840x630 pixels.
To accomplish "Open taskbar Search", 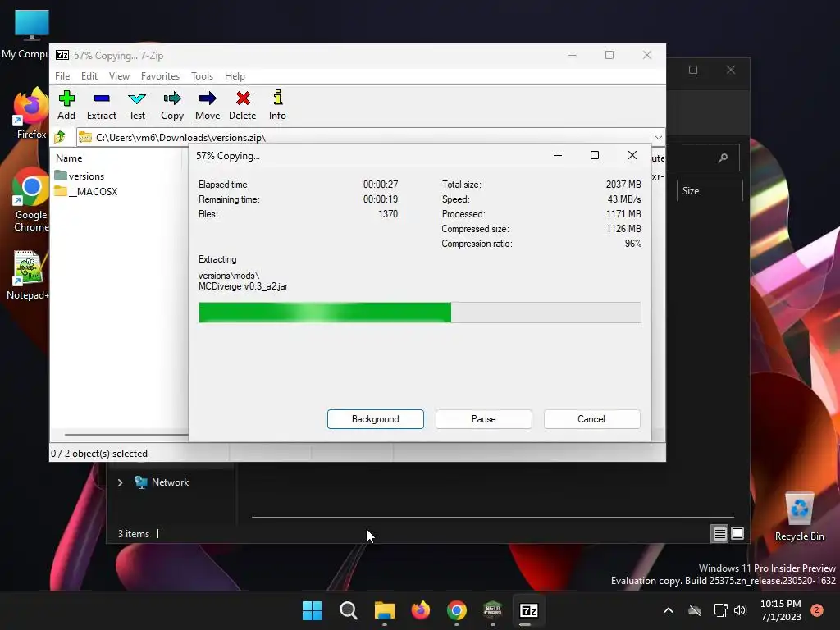I will point(348,610).
